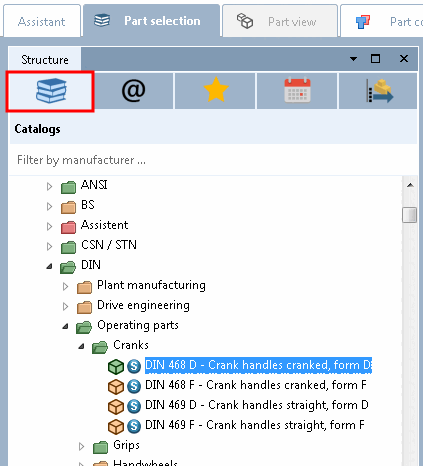
Task: Expand the Grips folder
Action: 81,446
